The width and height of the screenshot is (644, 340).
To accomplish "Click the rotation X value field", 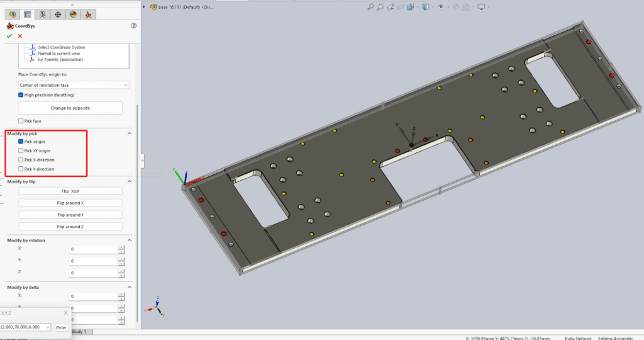I will (93, 249).
